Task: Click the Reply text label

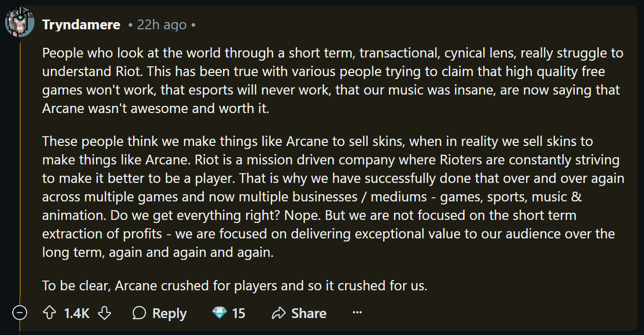Action: pyautogui.click(x=170, y=313)
